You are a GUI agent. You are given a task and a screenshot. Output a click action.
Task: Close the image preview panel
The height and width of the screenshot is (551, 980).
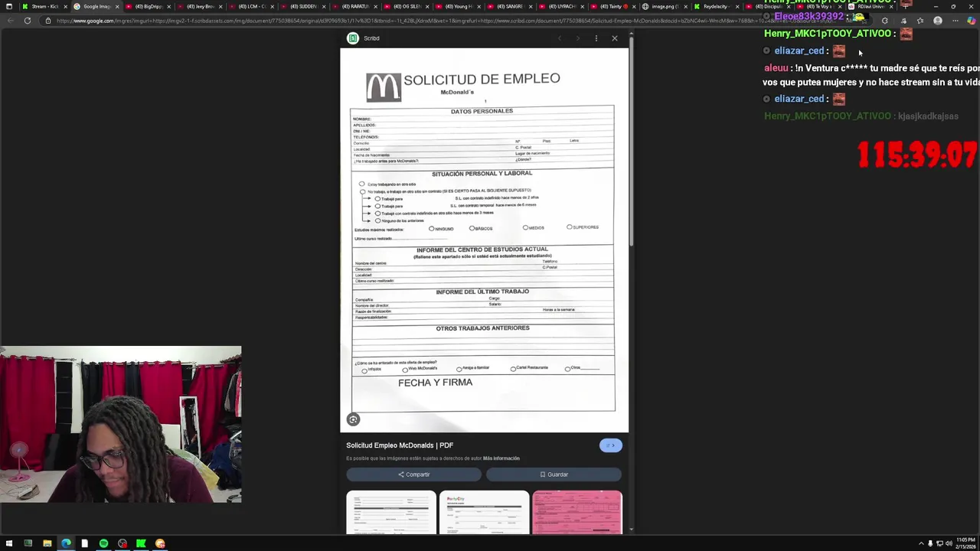click(x=614, y=38)
